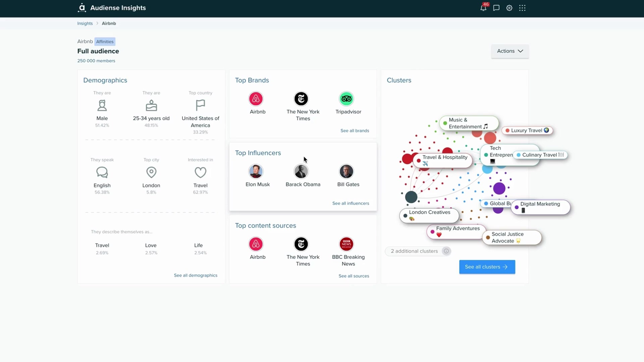Viewport: 644px width, 362px height.
Task: Open the Actions dropdown
Action: click(x=510, y=51)
